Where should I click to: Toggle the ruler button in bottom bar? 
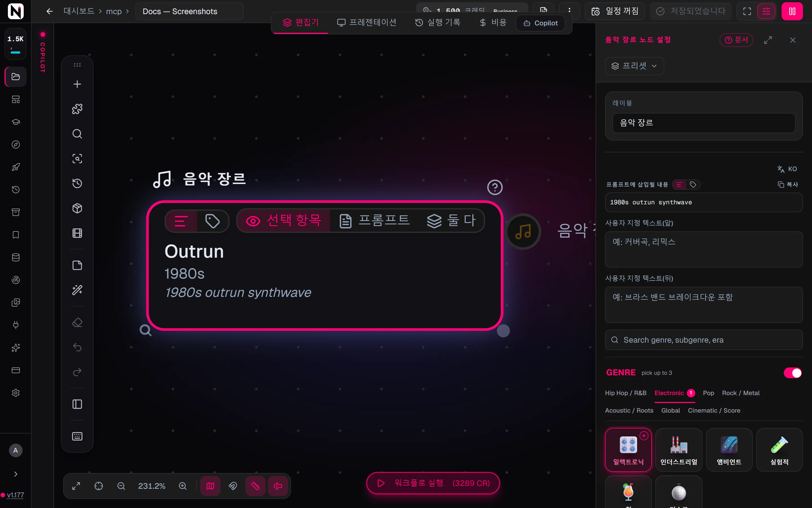click(x=255, y=486)
